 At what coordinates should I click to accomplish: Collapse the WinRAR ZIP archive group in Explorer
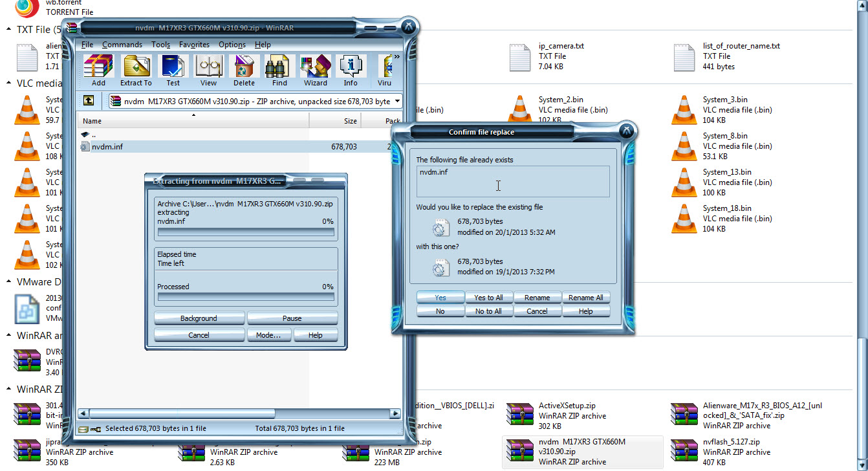[8, 390]
